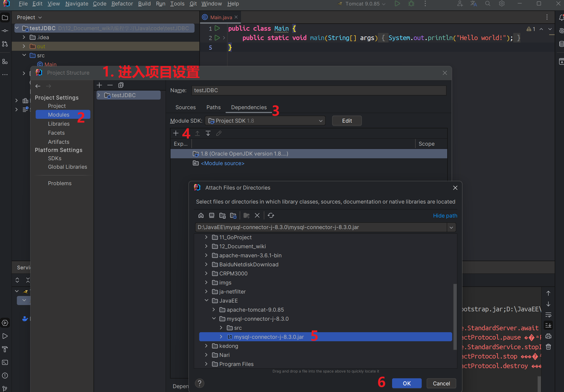564x392 pixels.
Task: Select mysql-connector-j-8.3.0.jar file row
Action: click(x=325, y=337)
